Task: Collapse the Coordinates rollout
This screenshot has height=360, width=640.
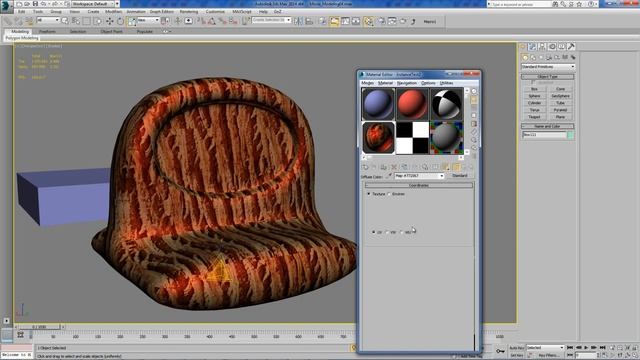Action: tap(419, 185)
